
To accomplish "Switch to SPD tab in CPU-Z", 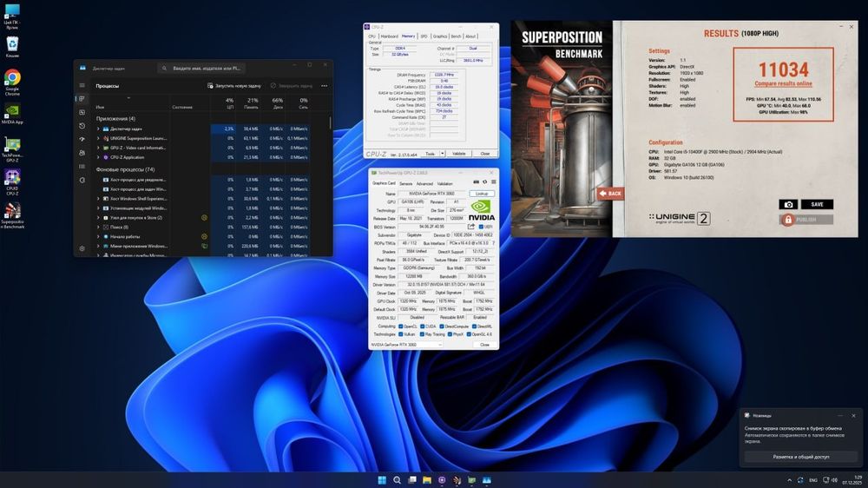I will coord(424,36).
